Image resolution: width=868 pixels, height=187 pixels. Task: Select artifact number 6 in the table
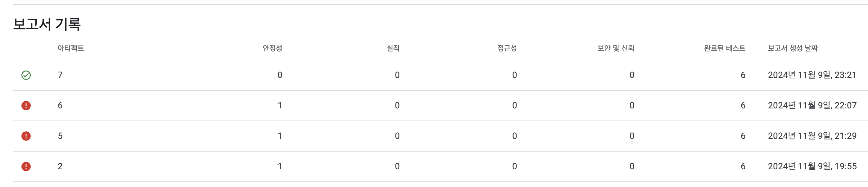point(60,106)
